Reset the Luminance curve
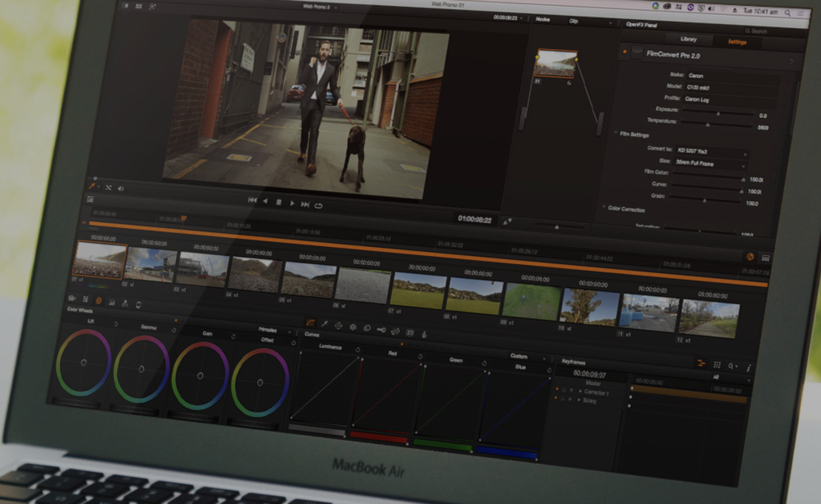Screen dimensions: 821x504 (358, 350)
